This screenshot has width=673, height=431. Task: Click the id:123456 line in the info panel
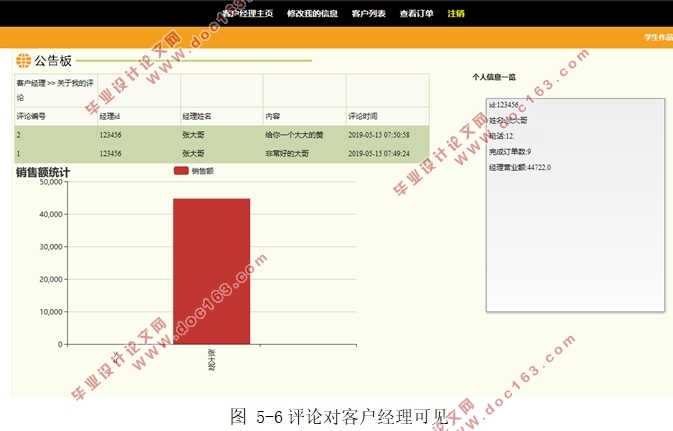(503, 105)
